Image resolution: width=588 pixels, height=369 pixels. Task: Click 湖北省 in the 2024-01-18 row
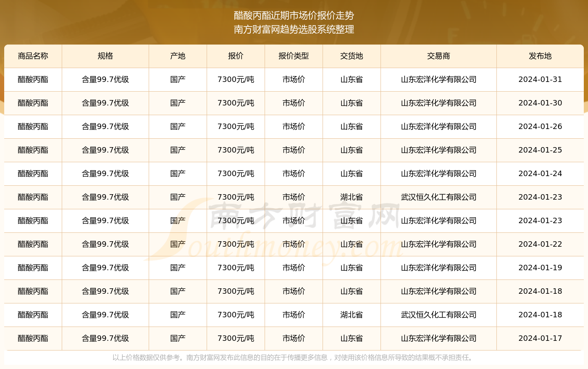point(352,315)
